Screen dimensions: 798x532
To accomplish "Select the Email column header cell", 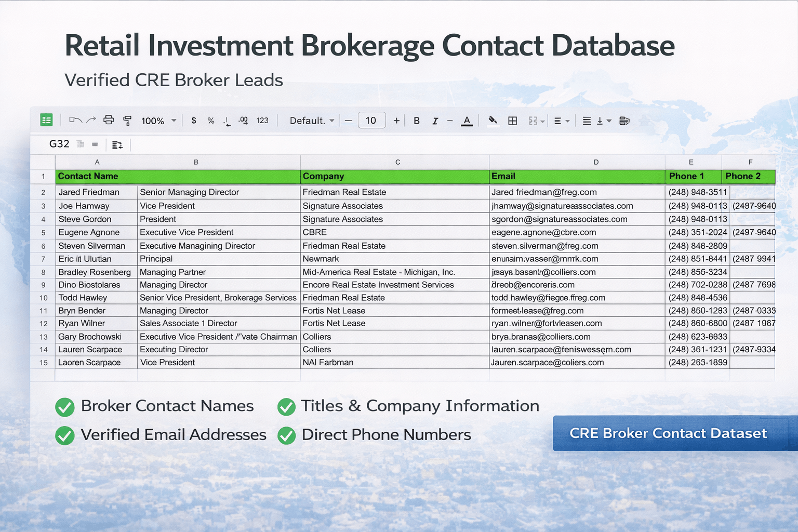I will pos(577,176).
